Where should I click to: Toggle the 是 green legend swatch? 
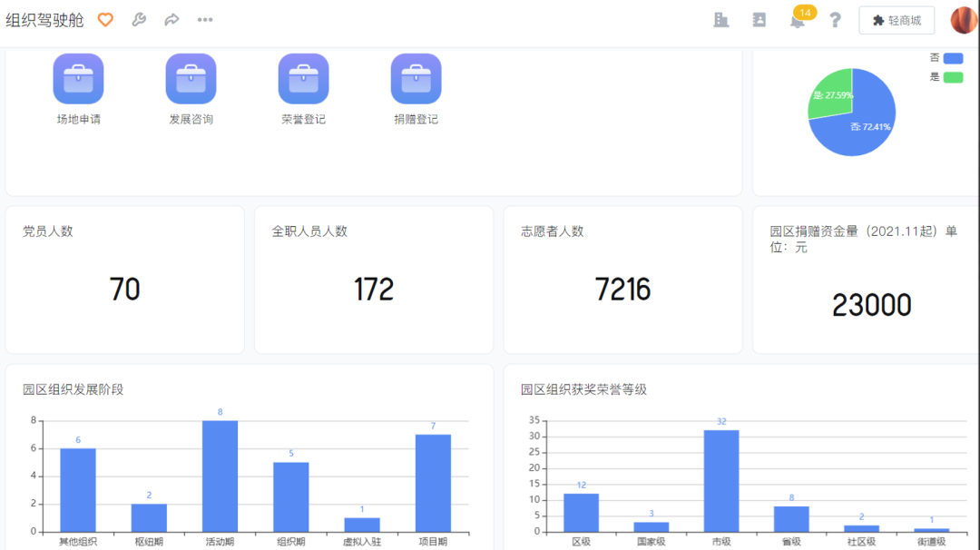[953, 77]
